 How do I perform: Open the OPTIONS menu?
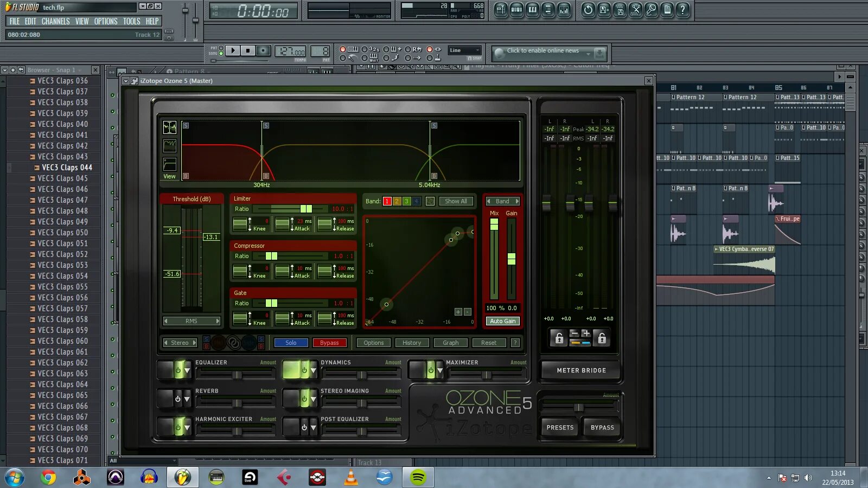click(106, 21)
